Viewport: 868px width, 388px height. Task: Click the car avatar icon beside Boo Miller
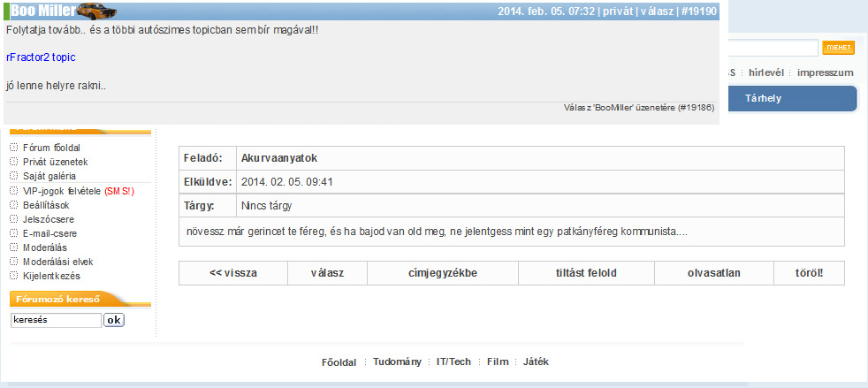[x=96, y=11]
